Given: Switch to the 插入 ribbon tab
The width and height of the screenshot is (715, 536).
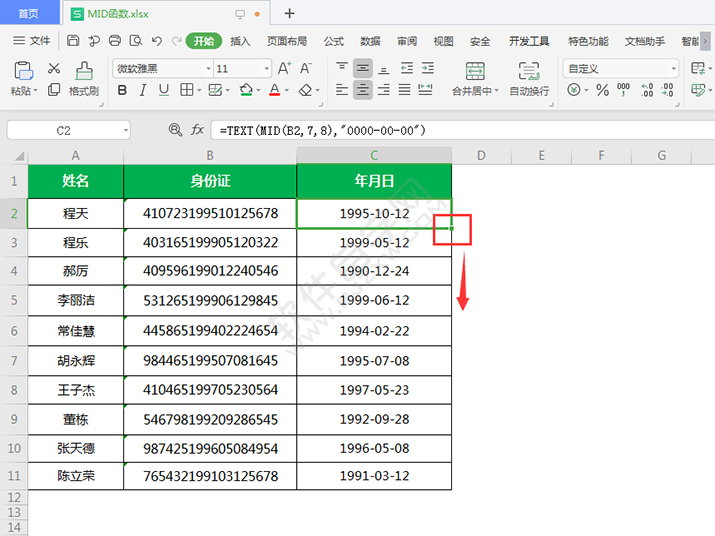Looking at the screenshot, I should (240, 41).
